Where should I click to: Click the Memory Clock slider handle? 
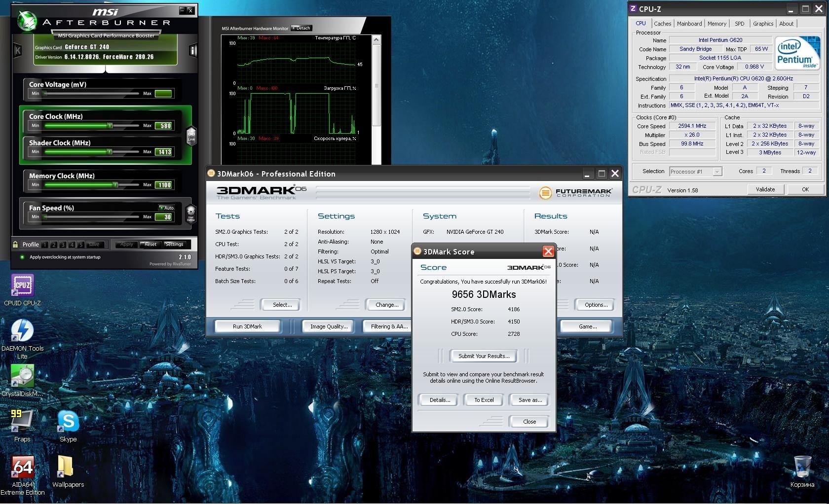click(x=115, y=185)
